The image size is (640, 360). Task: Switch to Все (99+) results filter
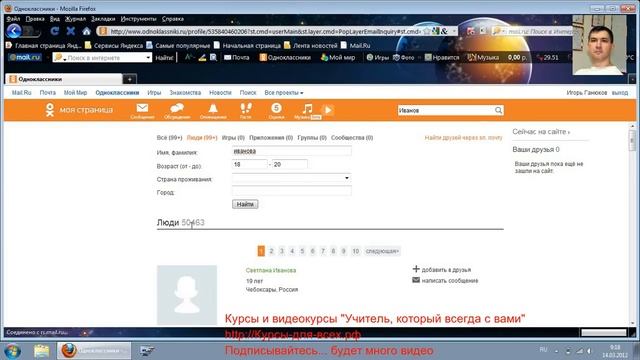pyautogui.click(x=169, y=138)
